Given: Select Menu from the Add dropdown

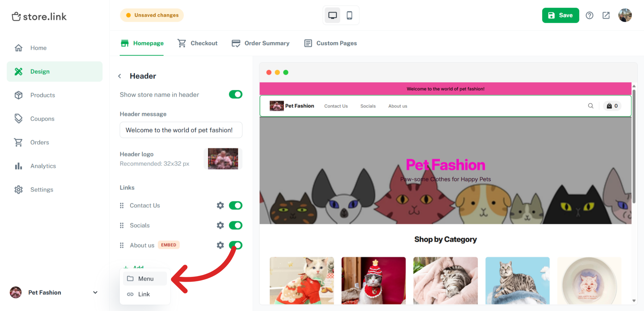Looking at the screenshot, I should pyautogui.click(x=145, y=279).
